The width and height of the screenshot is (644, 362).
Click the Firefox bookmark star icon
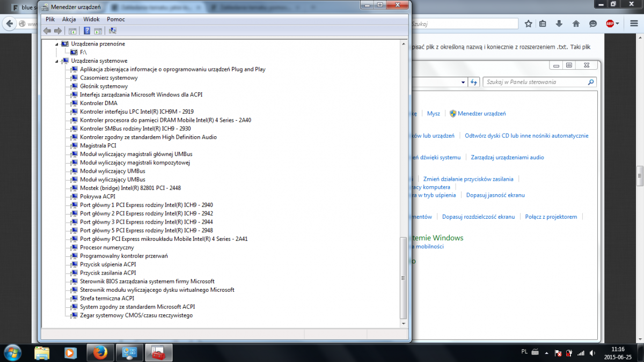528,24
